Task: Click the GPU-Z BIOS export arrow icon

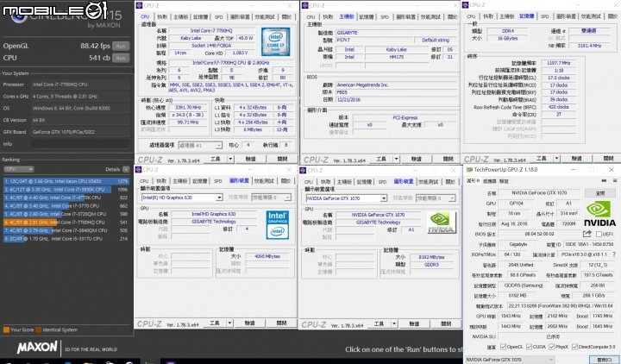Action: pyautogui.click(x=587, y=234)
